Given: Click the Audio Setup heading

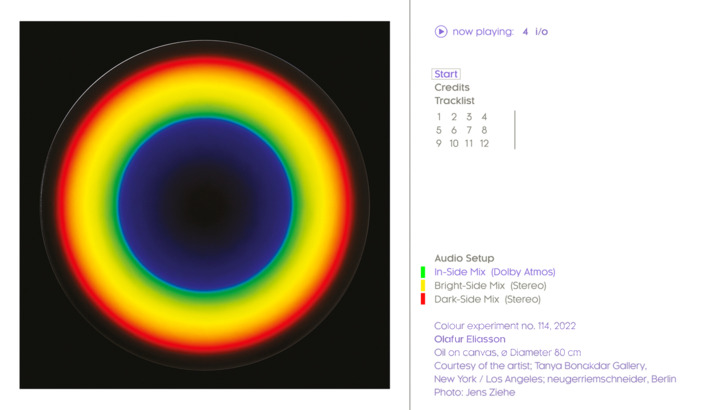Looking at the screenshot, I should [464, 258].
